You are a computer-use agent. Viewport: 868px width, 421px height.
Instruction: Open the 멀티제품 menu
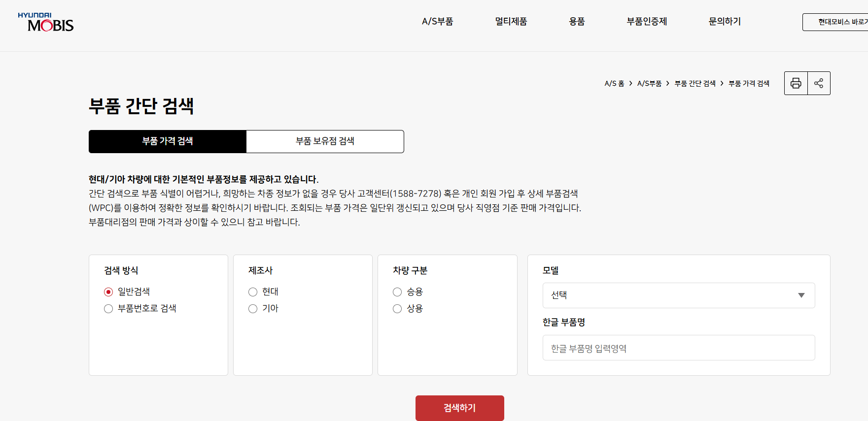(511, 21)
